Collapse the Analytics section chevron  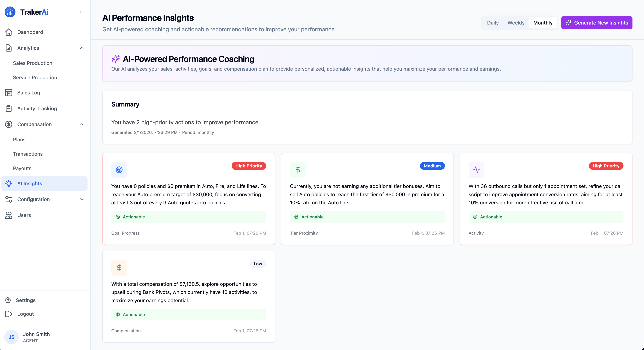click(82, 48)
